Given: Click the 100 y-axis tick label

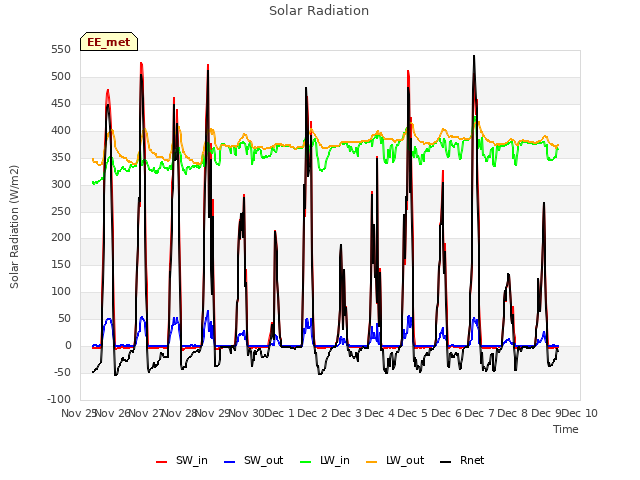Looking at the screenshot, I should (x=61, y=291).
